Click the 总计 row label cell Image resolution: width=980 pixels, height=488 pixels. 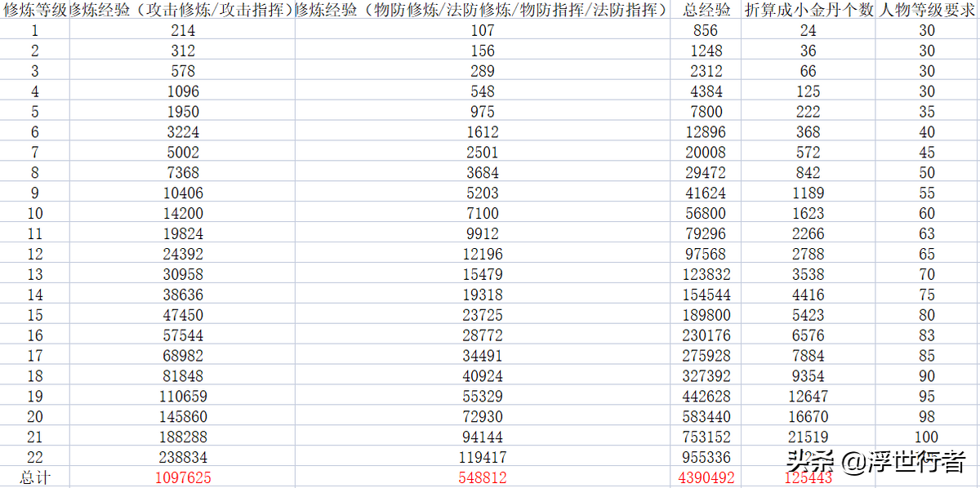(35, 477)
